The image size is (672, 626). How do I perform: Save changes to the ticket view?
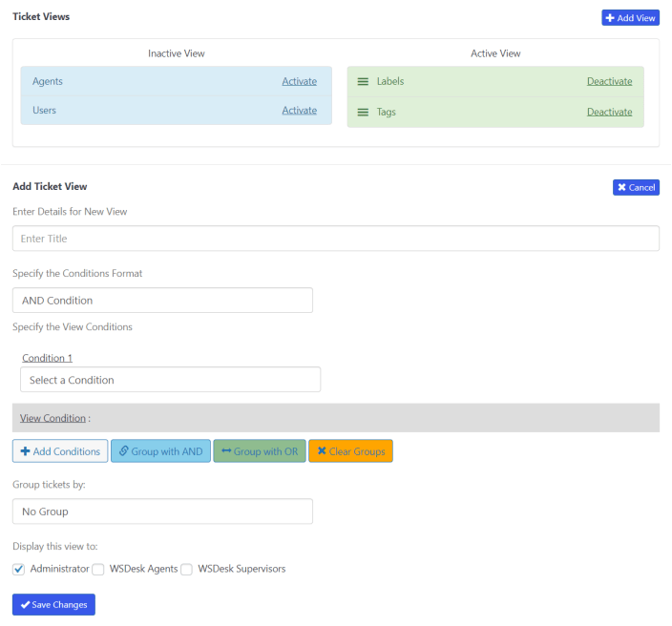coord(53,605)
